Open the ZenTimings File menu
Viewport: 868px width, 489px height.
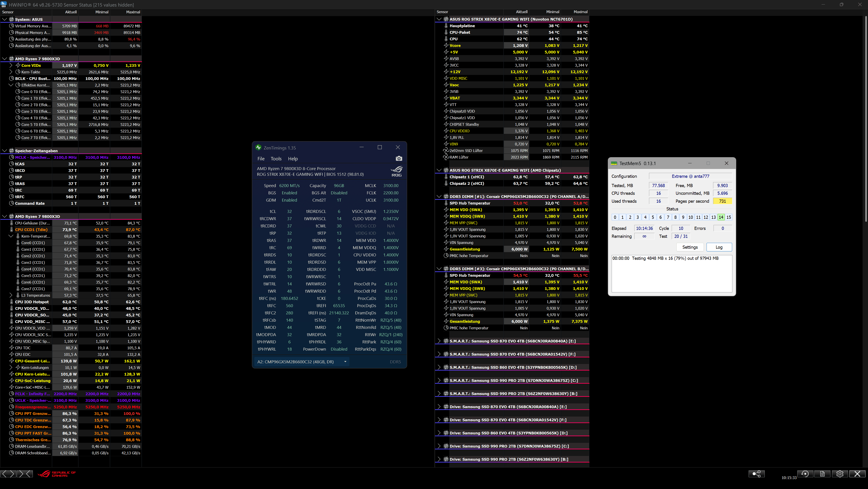pos(261,159)
